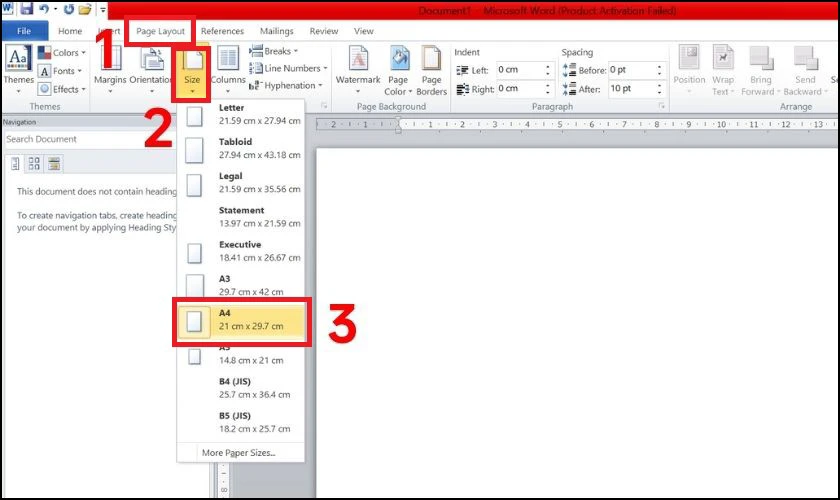Open the theme Colors dropdown
This screenshot has height=500, width=840.
(x=62, y=53)
